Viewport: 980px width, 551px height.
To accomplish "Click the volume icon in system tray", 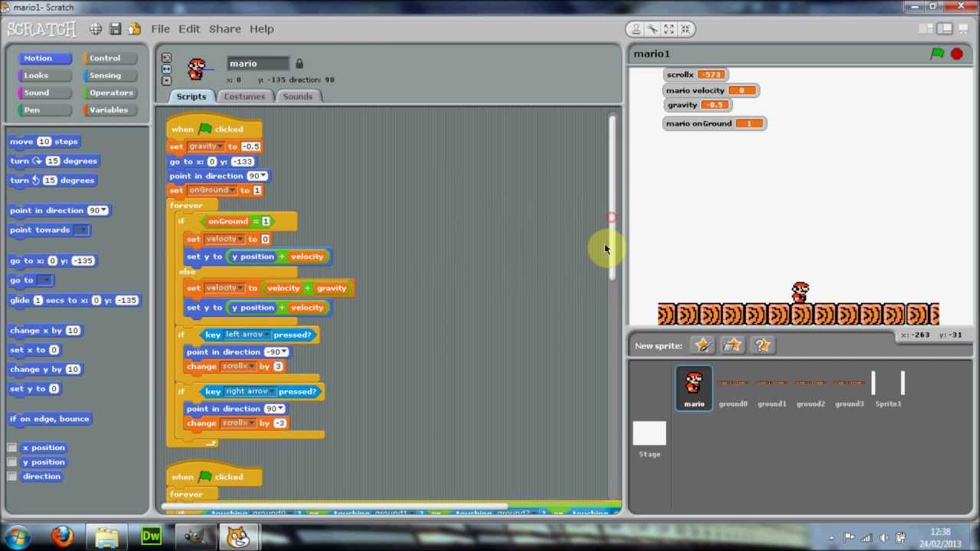I will pyautogui.click(x=884, y=537).
